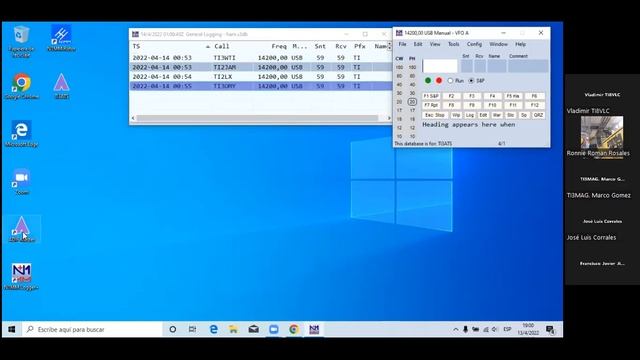The width and height of the screenshot is (640, 360).
Task: Click the callsign entry field
Action: coord(440,66)
